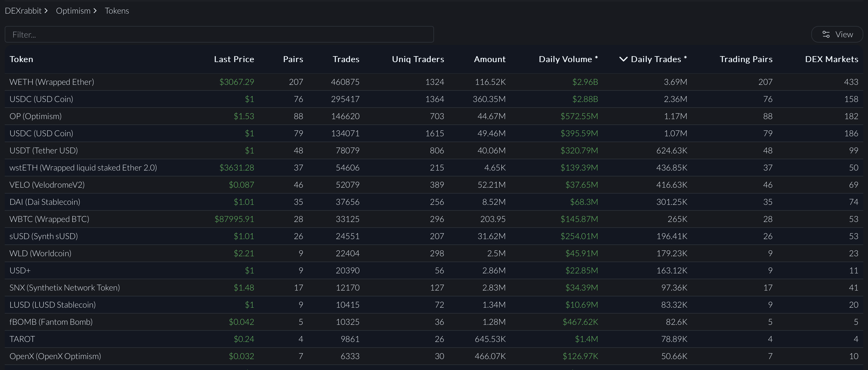Open USDT (Tether USD) token
This screenshot has height=370, width=868.
pos(43,150)
